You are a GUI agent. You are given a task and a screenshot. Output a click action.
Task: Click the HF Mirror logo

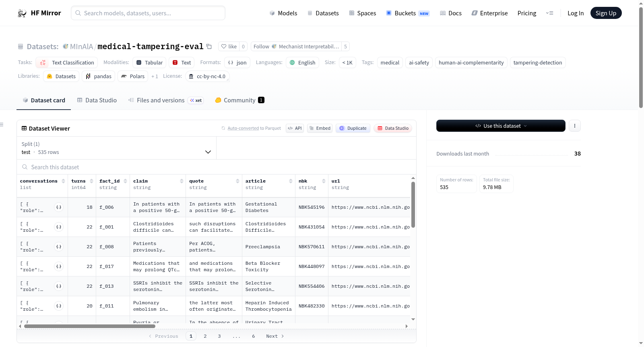coord(39,13)
